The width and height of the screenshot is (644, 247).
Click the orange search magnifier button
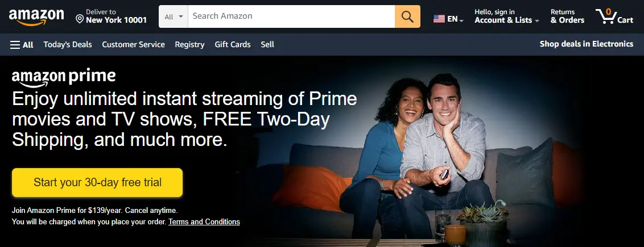(x=407, y=16)
